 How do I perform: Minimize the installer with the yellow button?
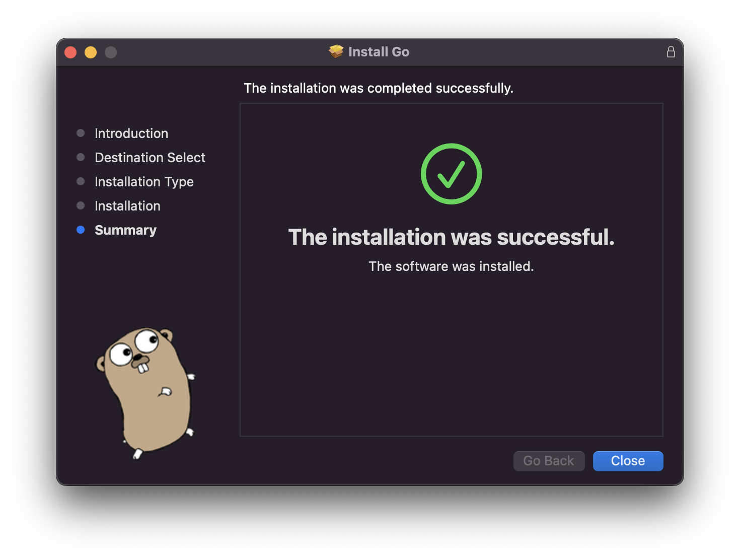[x=91, y=52]
